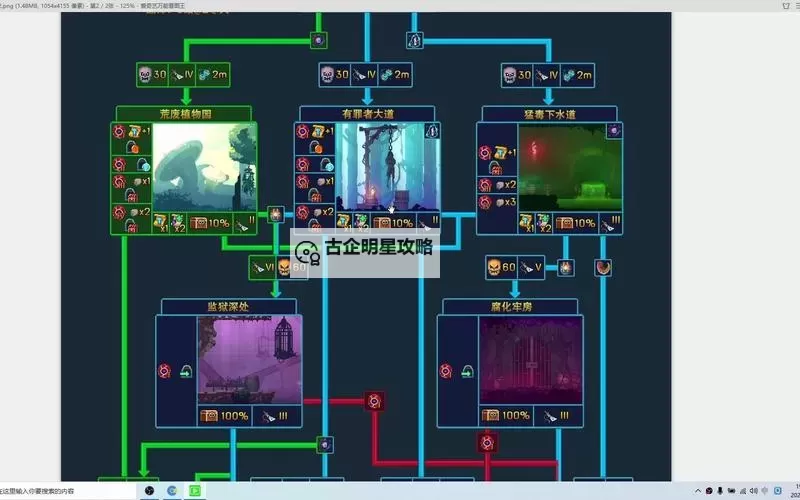Click the orange skull 60 icon above 腐化牢房
The image size is (800, 500).
tap(495, 268)
